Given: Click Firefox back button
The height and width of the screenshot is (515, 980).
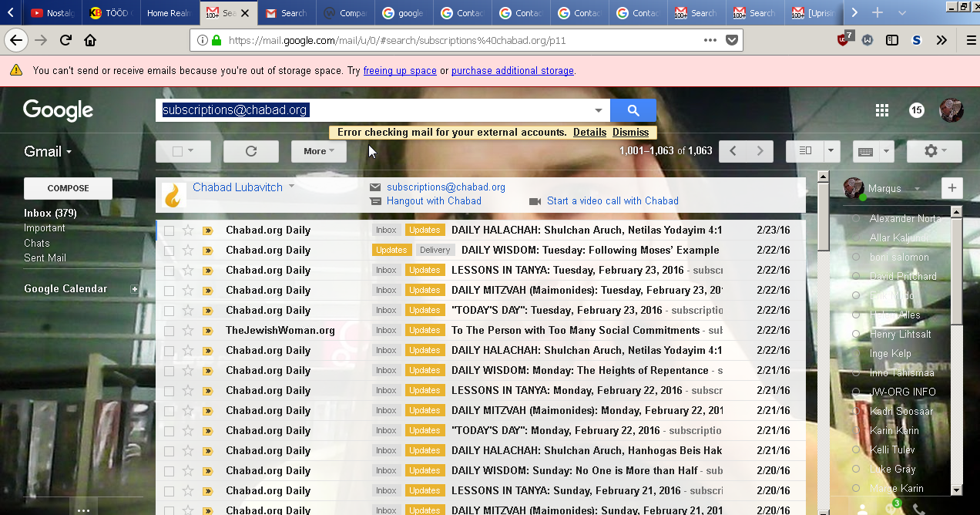Looking at the screenshot, I should click(15, 40).
